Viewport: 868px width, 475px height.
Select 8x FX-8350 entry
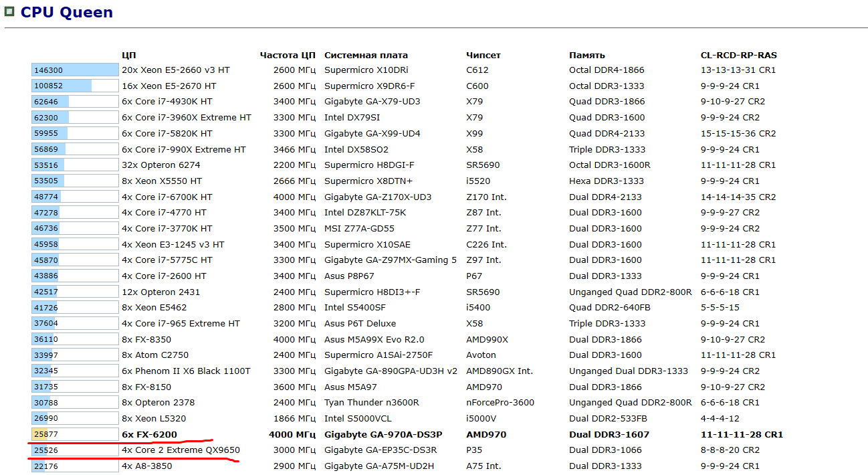pos(146,339)
